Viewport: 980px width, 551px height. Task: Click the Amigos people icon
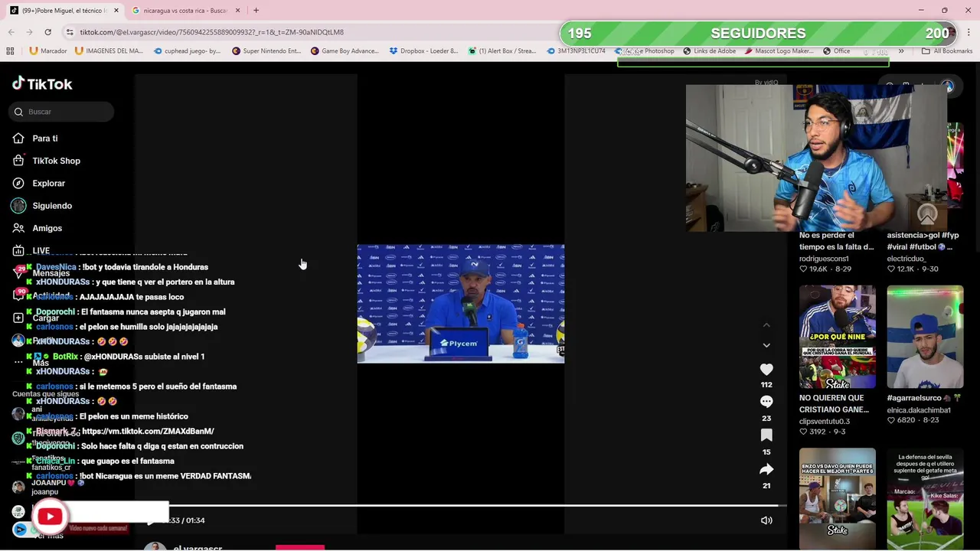point(18,228)
